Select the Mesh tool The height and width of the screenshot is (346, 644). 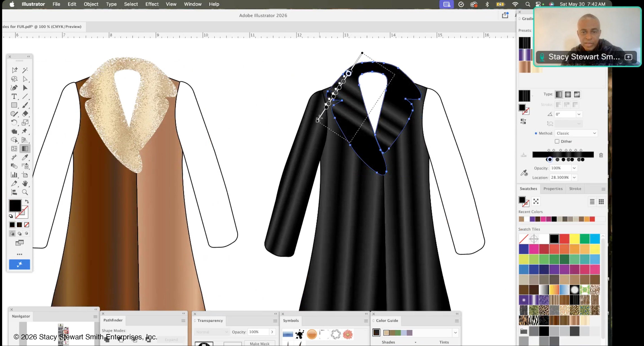(x=14, y=149)
